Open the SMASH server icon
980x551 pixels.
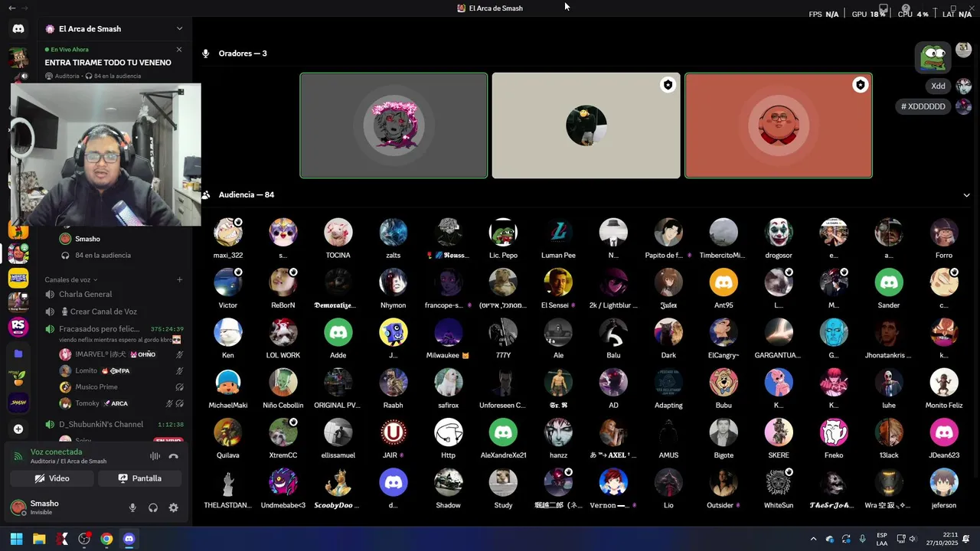tap(18, 403)
